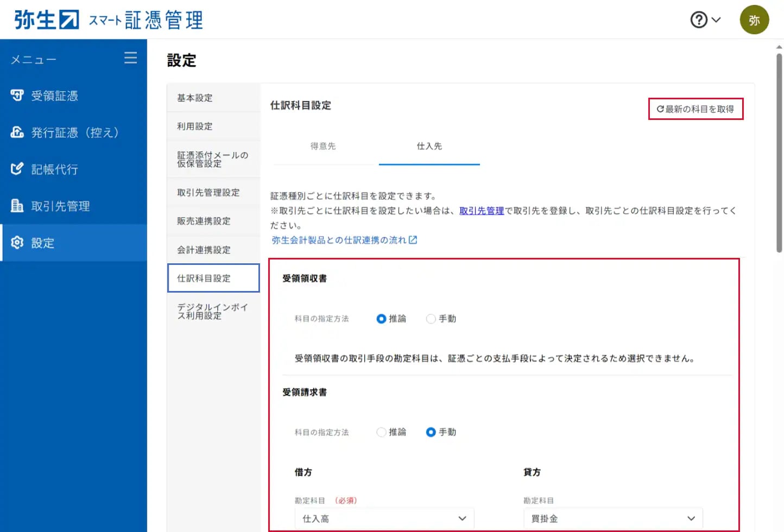Click 最新の科目を取得 button

click(696, 109)
